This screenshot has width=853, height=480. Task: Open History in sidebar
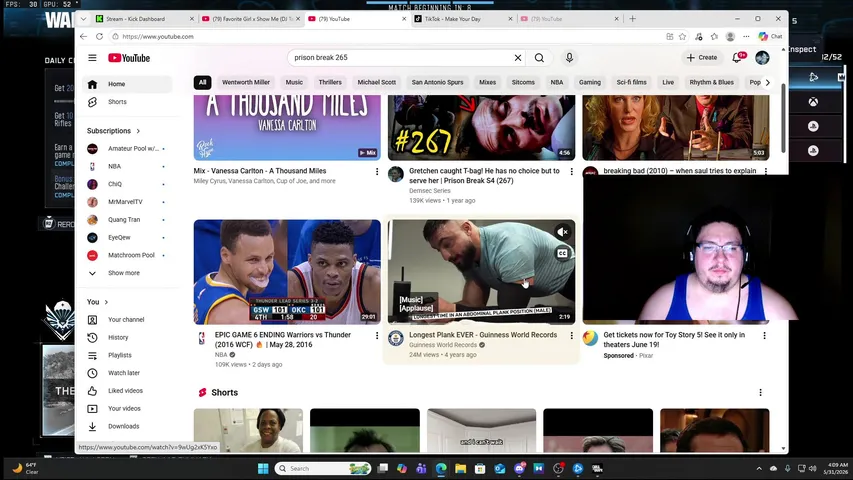coord(127,337)
